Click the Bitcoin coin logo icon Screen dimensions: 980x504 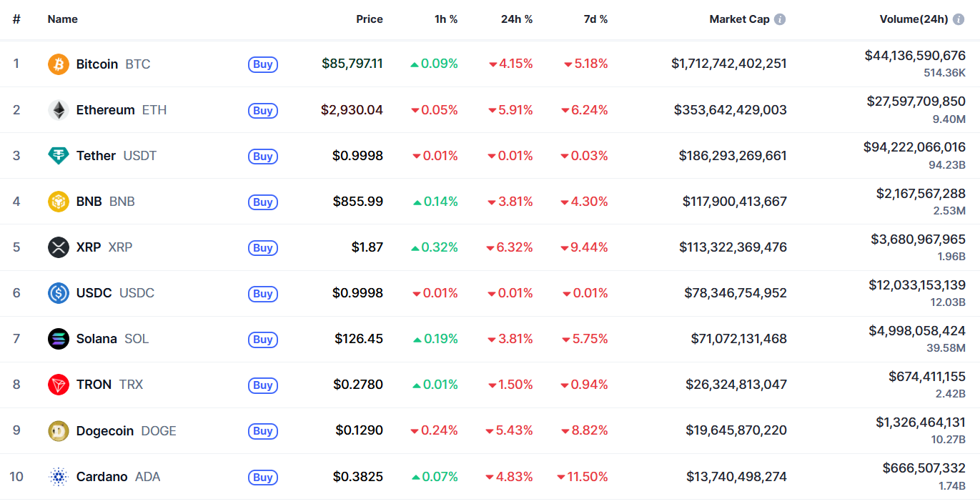(x=59, y=64)
